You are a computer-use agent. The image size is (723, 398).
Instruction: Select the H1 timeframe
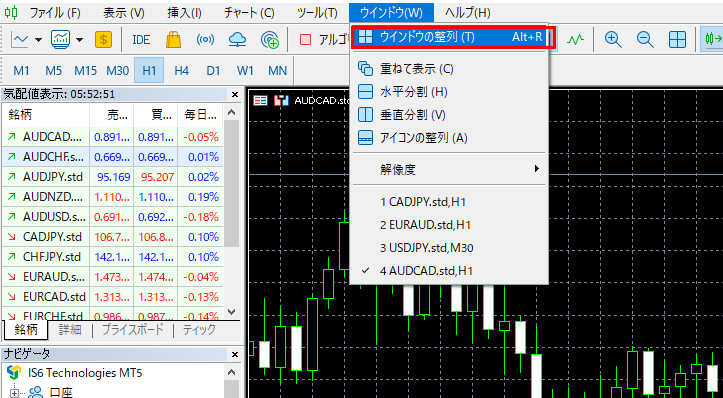coord(149,71)
